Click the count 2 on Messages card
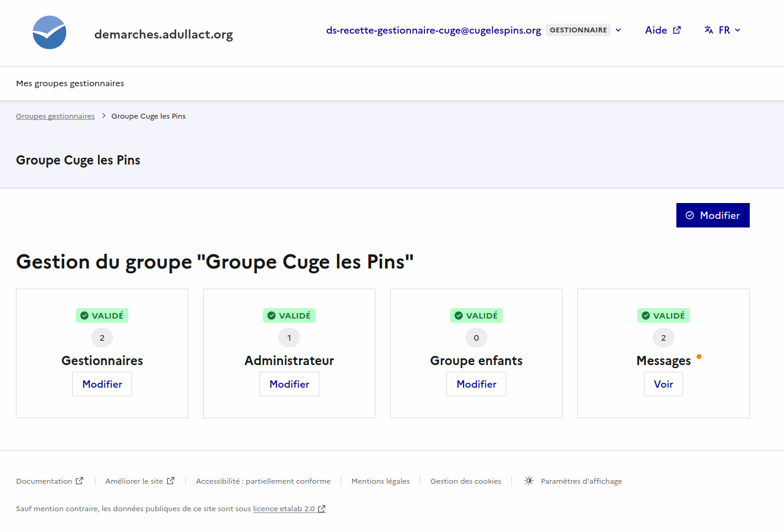784x532 pixels. [x=664, y=338]
